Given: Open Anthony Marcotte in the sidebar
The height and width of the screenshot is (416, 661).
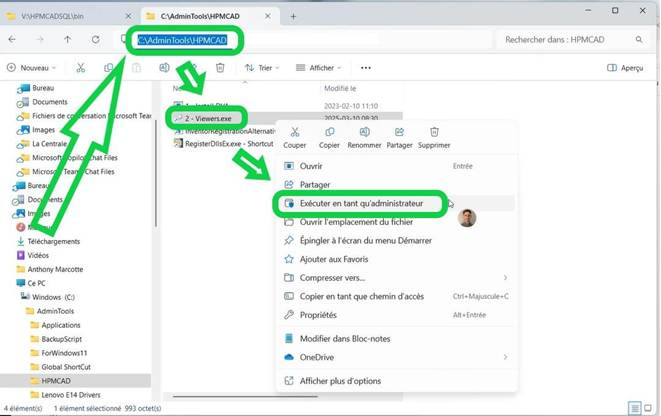Looking at the screenshot, I should click(55, 269).
